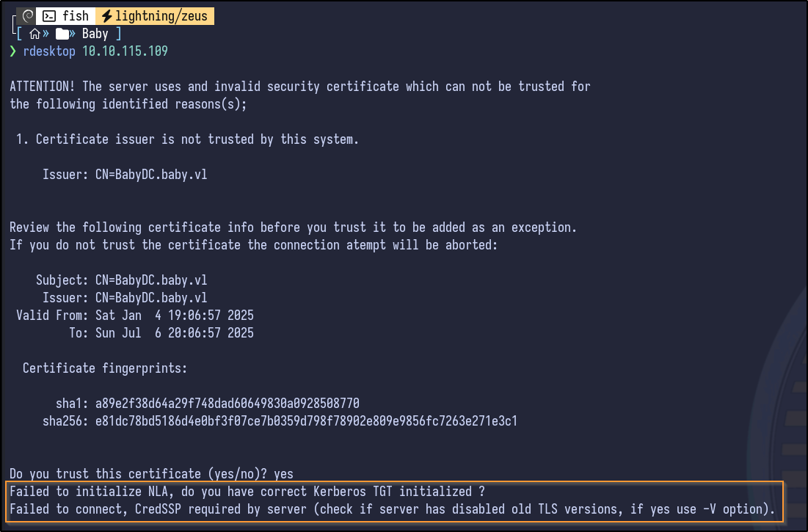
Task: Click the CredSSP required error line
Action: click(x=392, y=509)
